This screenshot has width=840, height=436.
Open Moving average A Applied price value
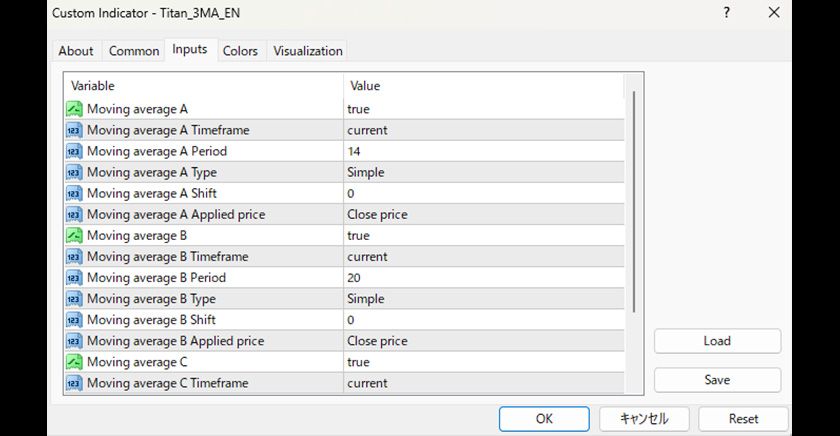(x=377, y=214)
